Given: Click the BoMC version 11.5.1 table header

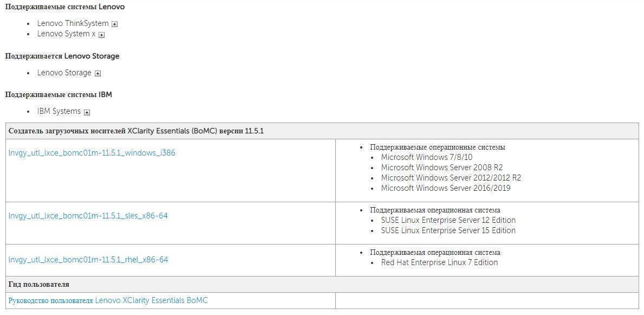Looking at the screenshot, I should 136,131.
